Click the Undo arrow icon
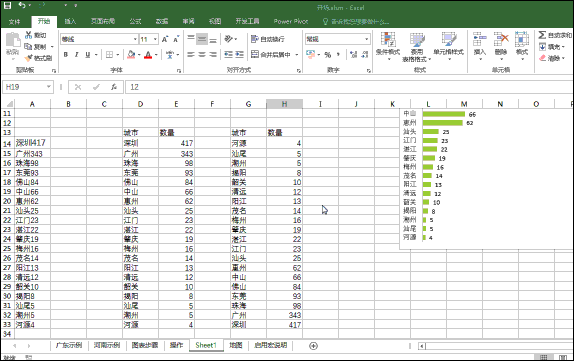Image resolution: width=574 pixels, height=361 pixels. coord(22,5)
